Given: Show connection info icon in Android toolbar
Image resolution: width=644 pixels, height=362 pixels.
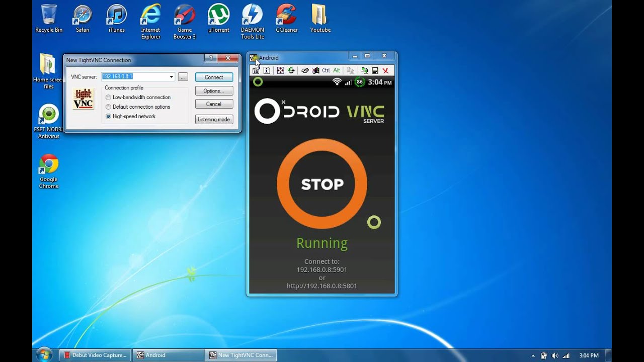Looking at the screenshot, I should pyautogui.click(x=267, y=70).
